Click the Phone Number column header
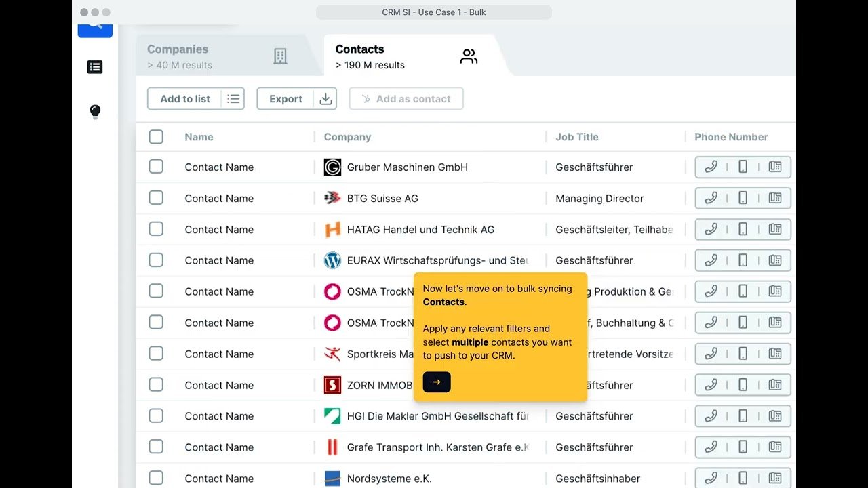This screenshot has width=868, height=488. (731, 137)
